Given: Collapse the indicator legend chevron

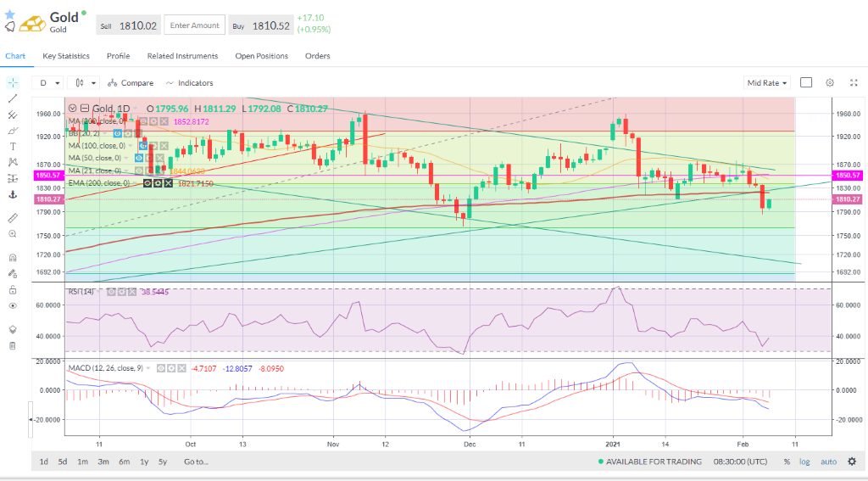Looking at the screenshot, I should click(x=73, y=109).
